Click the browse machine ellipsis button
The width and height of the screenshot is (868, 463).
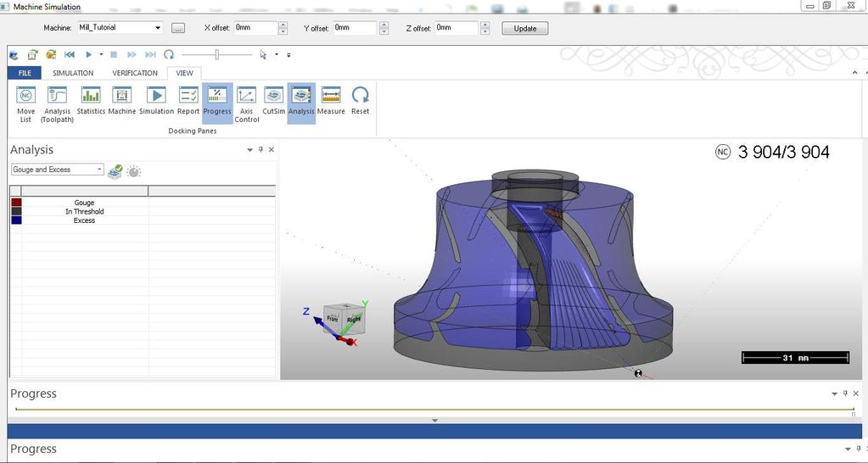(177, 28)
